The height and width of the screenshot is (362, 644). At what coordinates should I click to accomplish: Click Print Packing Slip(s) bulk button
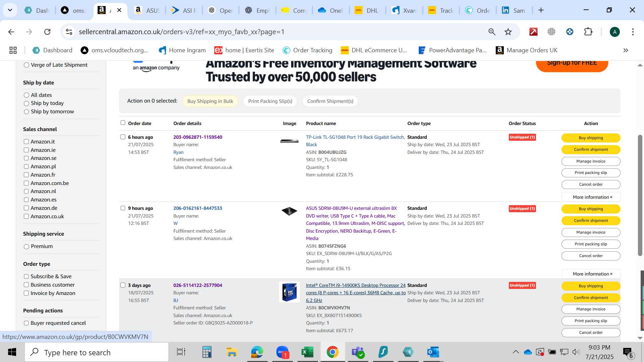[x=270, y=101]
